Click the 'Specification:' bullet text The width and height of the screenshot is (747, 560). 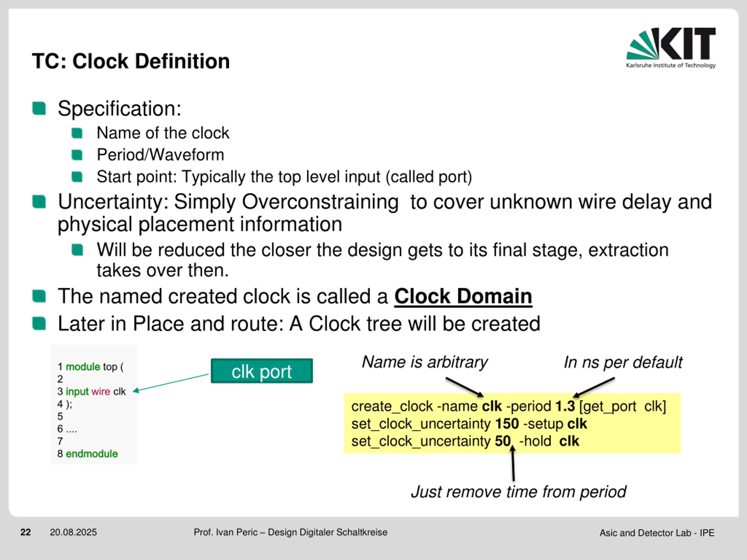tap(120, 109)
